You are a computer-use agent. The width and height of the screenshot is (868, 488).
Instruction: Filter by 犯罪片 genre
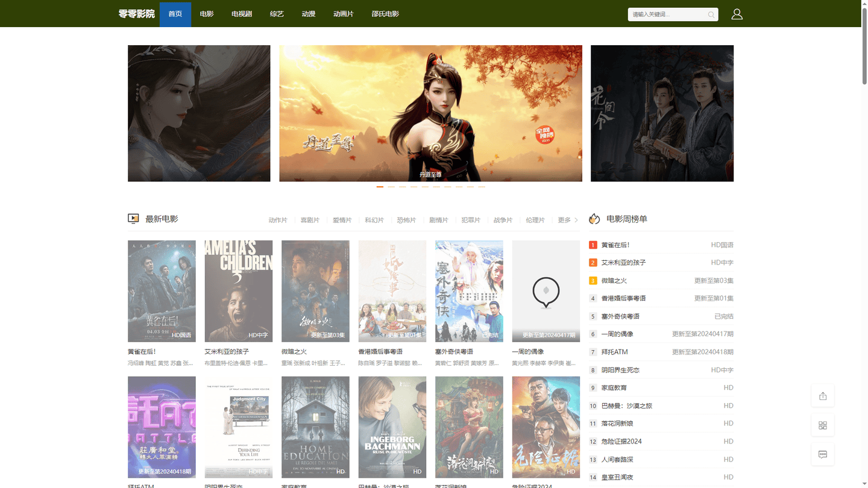click(471, 220)
